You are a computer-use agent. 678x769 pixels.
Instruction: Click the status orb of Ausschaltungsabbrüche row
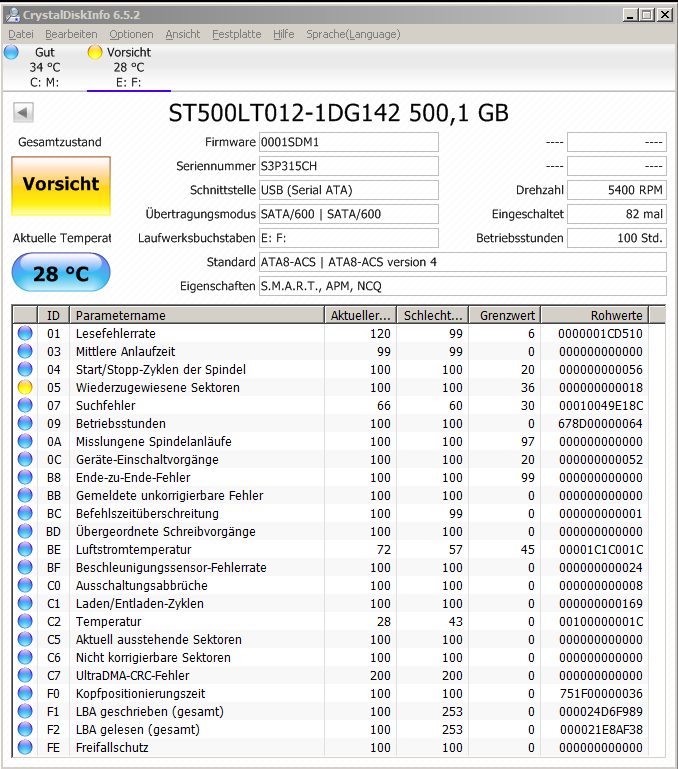coord(25,586)
